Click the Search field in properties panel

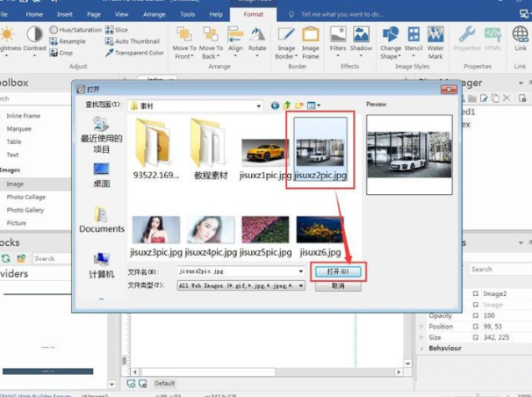499,270
